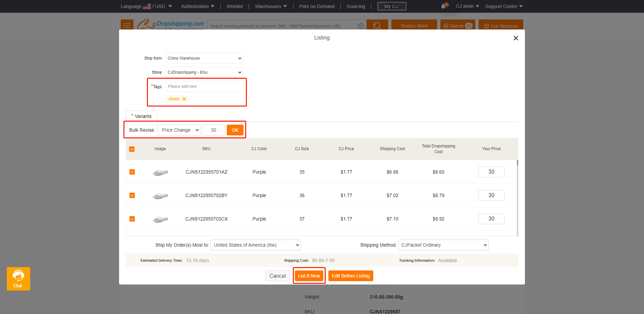Open the category list menu icon
This screenshot has height=314, width=644.
[x=127, y=25]
